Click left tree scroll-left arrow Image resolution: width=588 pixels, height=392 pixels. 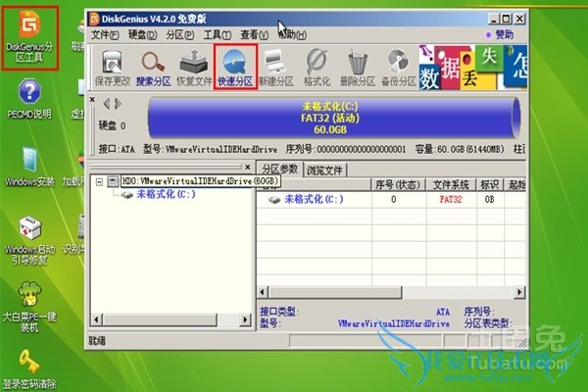point(96,319)
